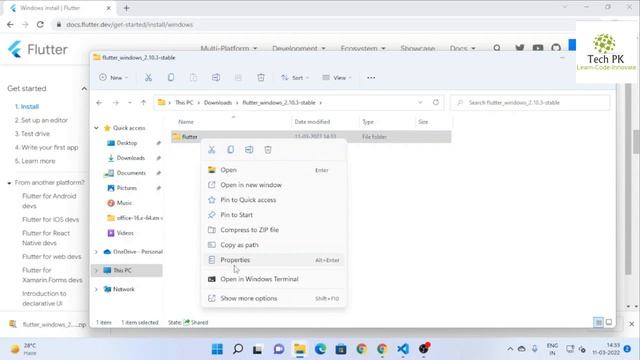Choose Open in new window
Screen dimensions: 640x360
click(273, 185)
